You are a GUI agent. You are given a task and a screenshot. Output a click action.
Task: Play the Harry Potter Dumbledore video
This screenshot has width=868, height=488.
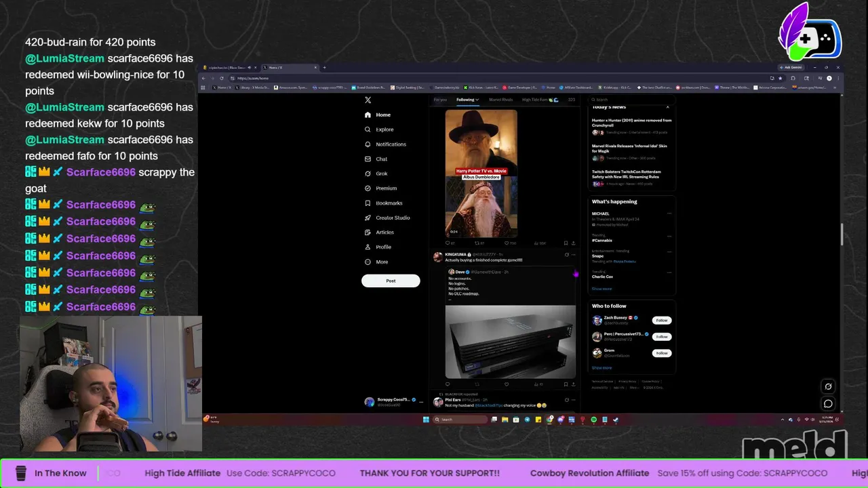[481, 174]
